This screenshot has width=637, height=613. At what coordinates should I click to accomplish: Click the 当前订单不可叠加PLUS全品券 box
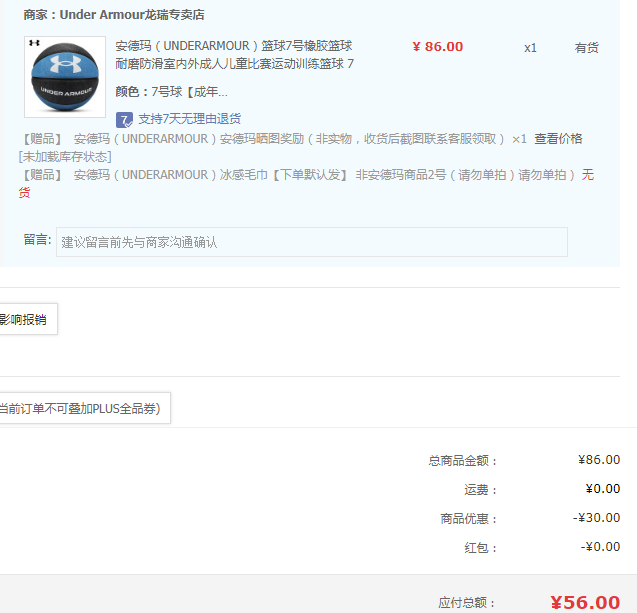pyautogui.click(x=84, y=408)
